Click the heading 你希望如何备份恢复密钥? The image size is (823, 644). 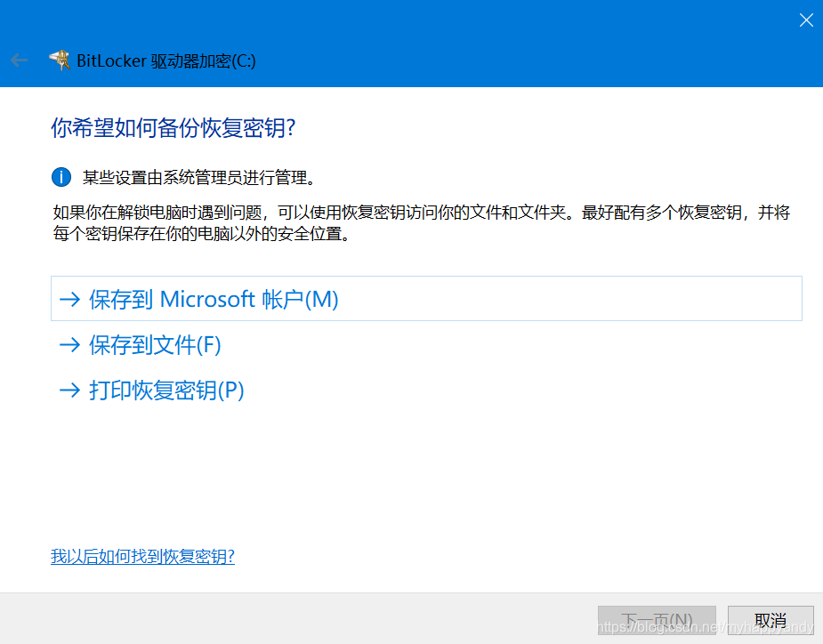173,128
